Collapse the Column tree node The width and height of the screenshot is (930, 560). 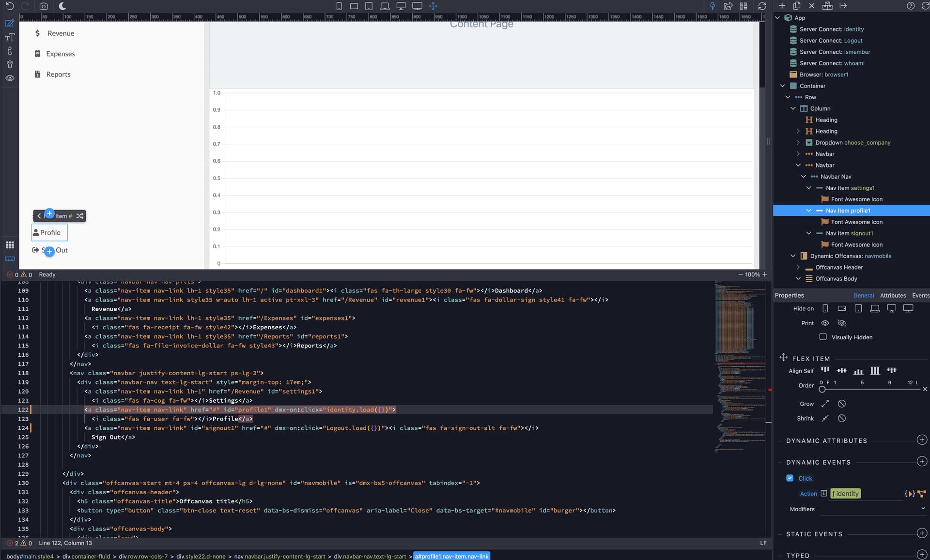[x=793, y=108]
